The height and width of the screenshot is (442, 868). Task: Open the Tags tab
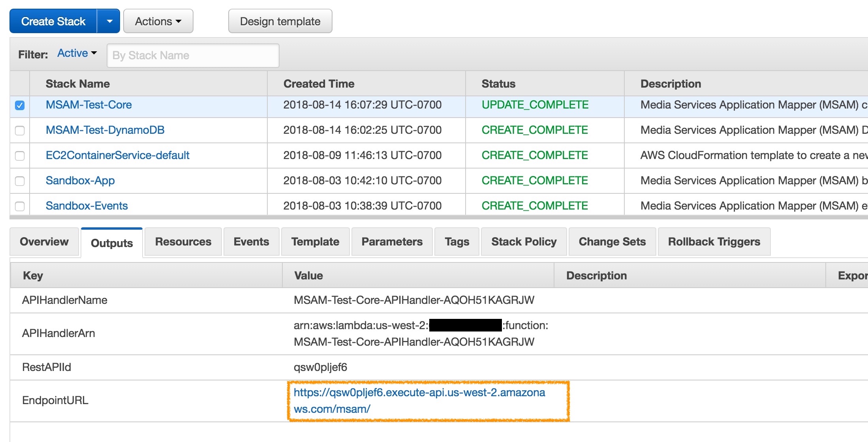tap(457, 242)
